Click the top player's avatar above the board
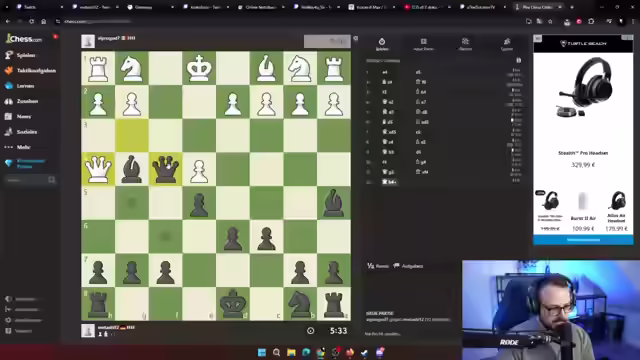Screen dimensions: 640x360 88,41
